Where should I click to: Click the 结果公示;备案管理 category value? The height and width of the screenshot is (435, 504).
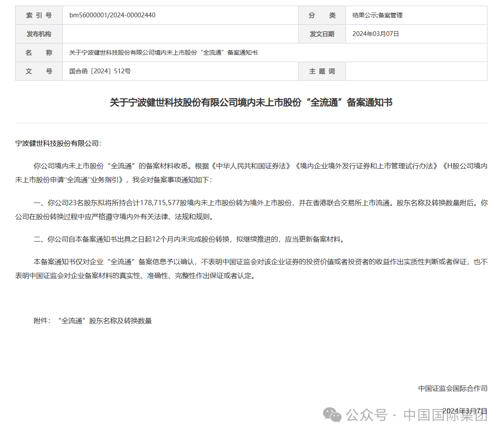pos(377,15)
